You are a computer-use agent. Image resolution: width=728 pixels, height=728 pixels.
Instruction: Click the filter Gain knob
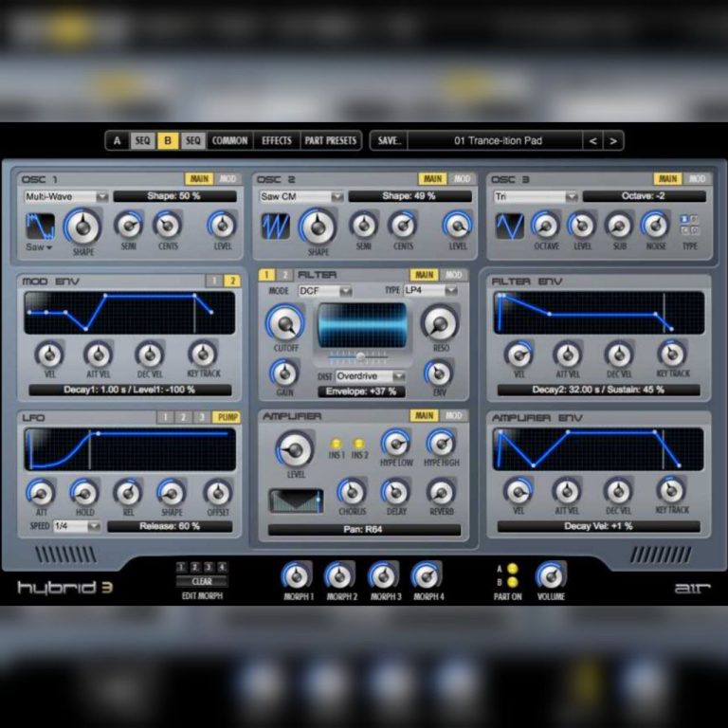pyautogui.click(x=284, y=373)
